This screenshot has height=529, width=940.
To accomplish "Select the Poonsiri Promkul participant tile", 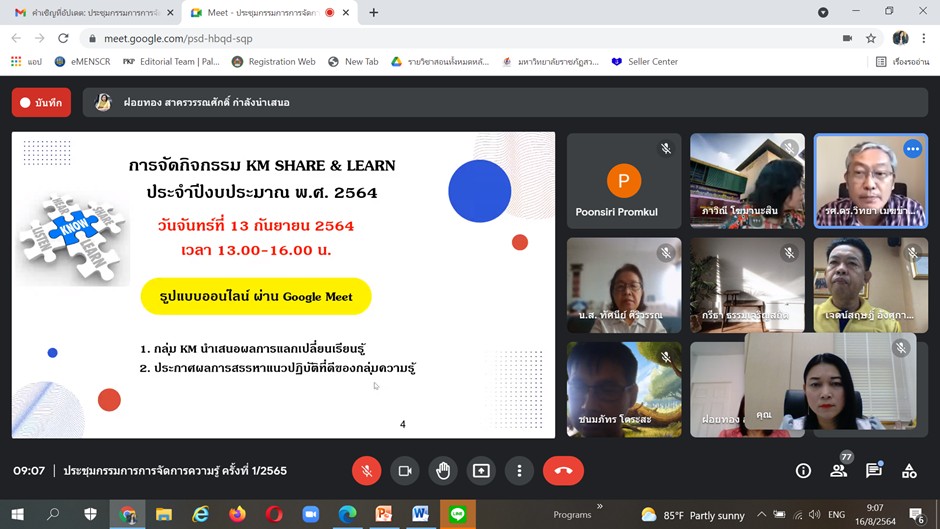I will [623, 181].
